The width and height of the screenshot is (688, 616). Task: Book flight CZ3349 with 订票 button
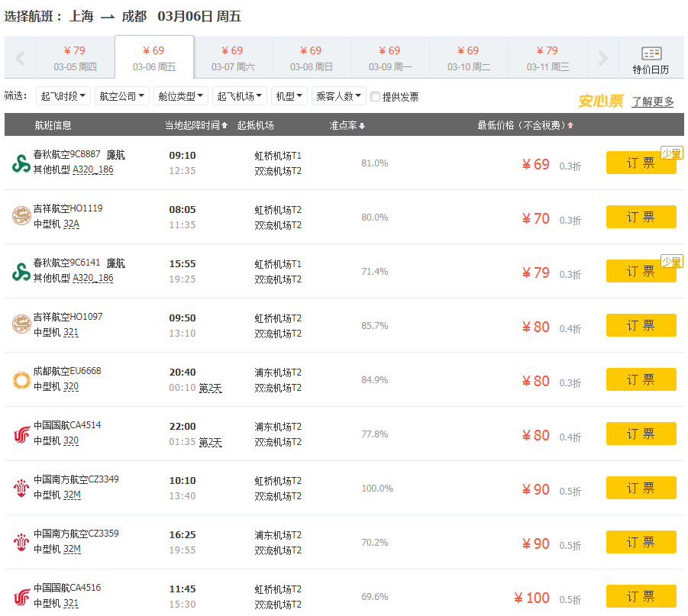click(641, 488)
